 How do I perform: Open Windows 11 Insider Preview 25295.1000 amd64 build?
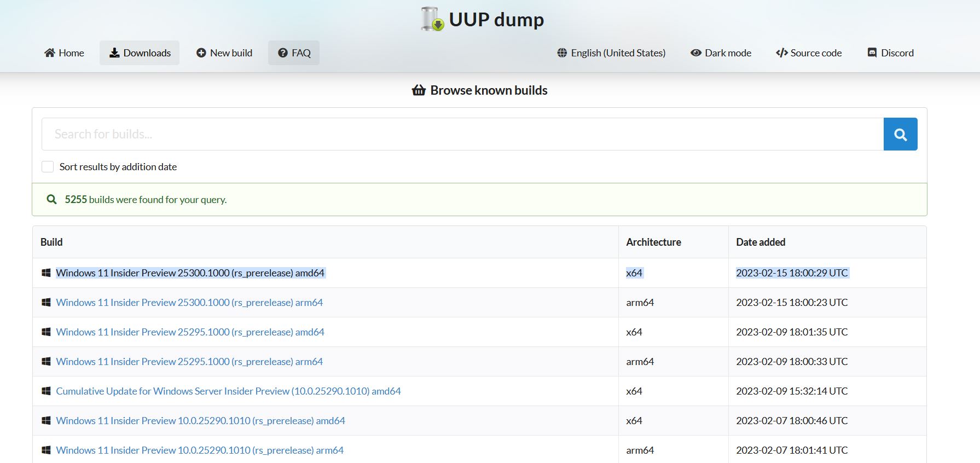[190, 332]
